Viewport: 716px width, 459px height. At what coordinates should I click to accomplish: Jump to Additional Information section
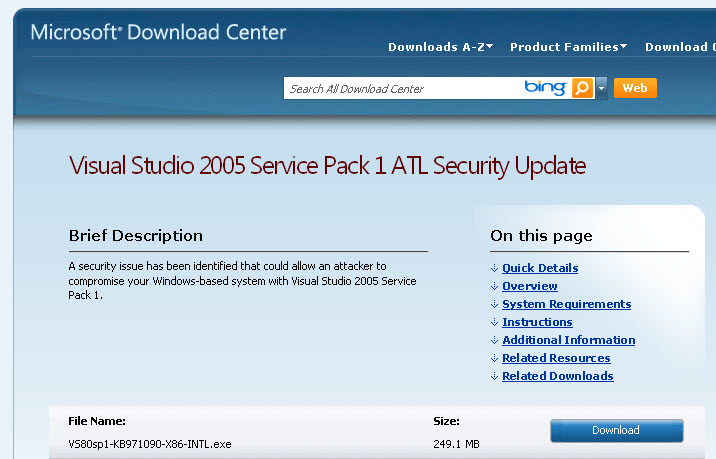coord(569,340)
